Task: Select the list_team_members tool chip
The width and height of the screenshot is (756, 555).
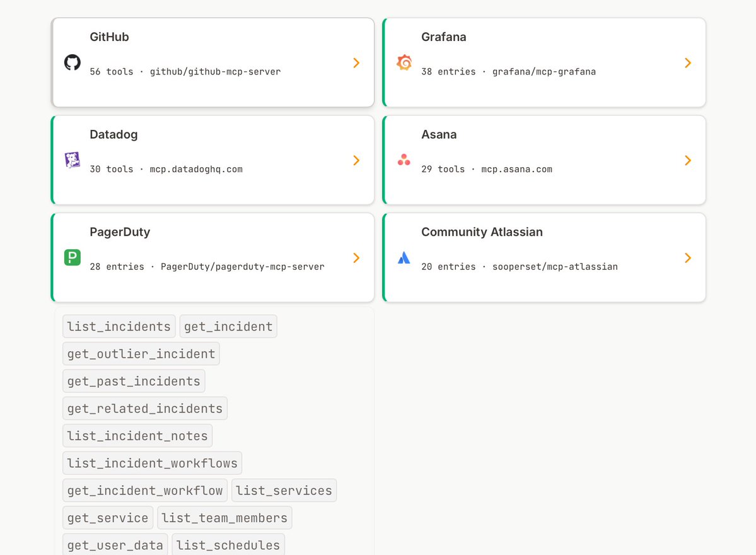Action: coord(224,518)
